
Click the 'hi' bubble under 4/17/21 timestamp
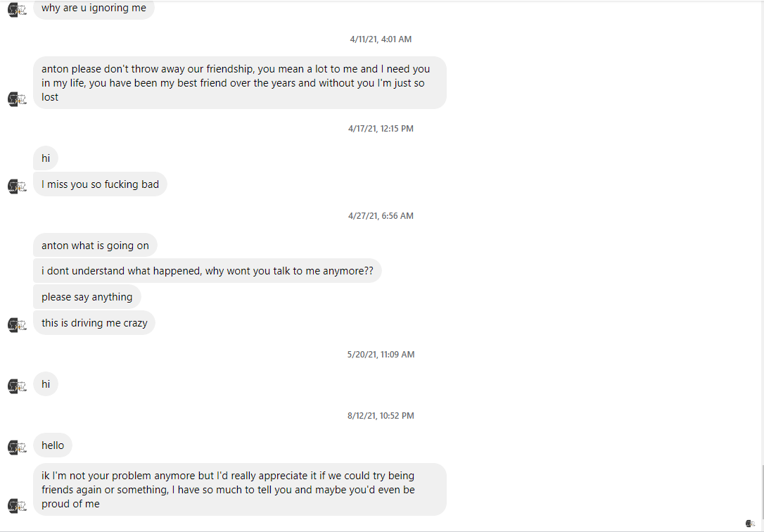pyautogui.click(x=46, y=158)
